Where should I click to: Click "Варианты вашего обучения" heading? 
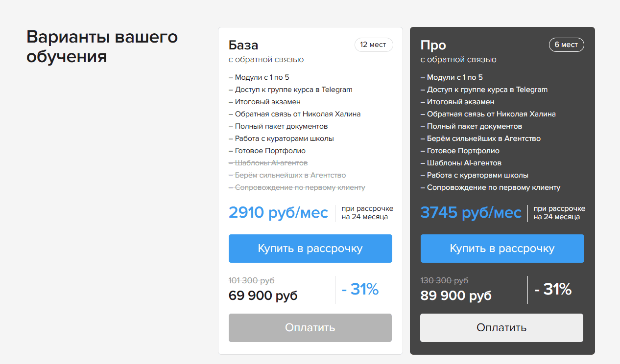coord(102,46)
